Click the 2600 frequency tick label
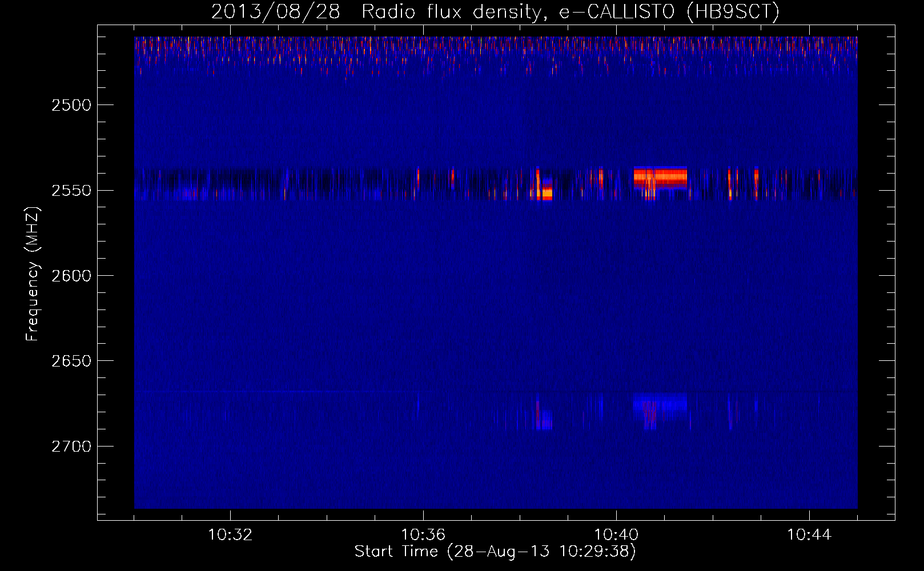924x571 pixels. pos(71,276)
